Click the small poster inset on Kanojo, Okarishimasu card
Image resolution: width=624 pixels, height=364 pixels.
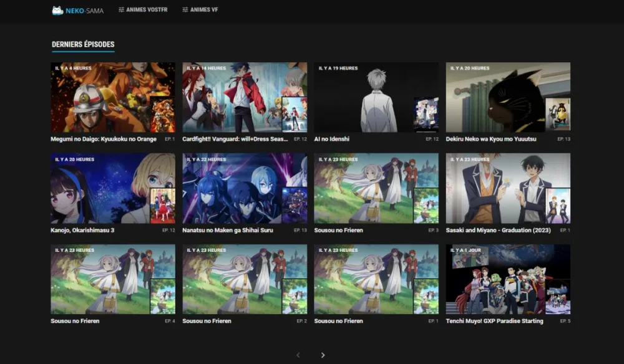click(162, 206)
